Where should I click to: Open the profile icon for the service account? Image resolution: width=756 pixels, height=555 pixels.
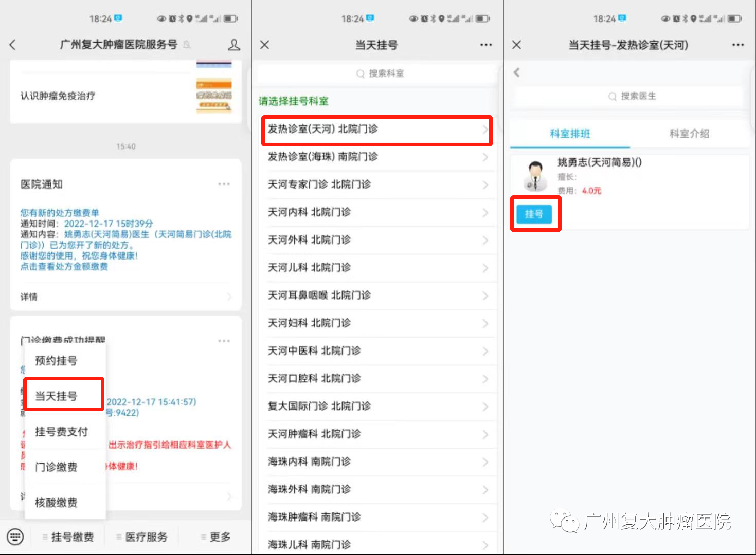234,45
